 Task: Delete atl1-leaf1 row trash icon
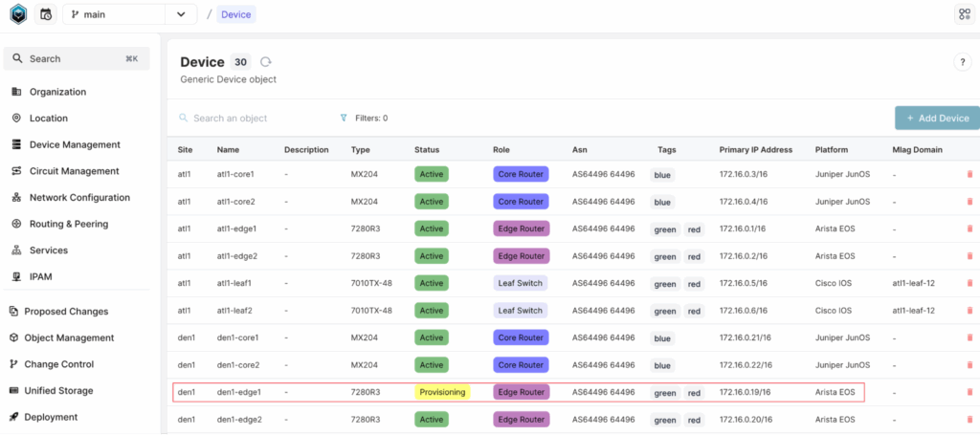pyautogui.click(x=970, y=283)
